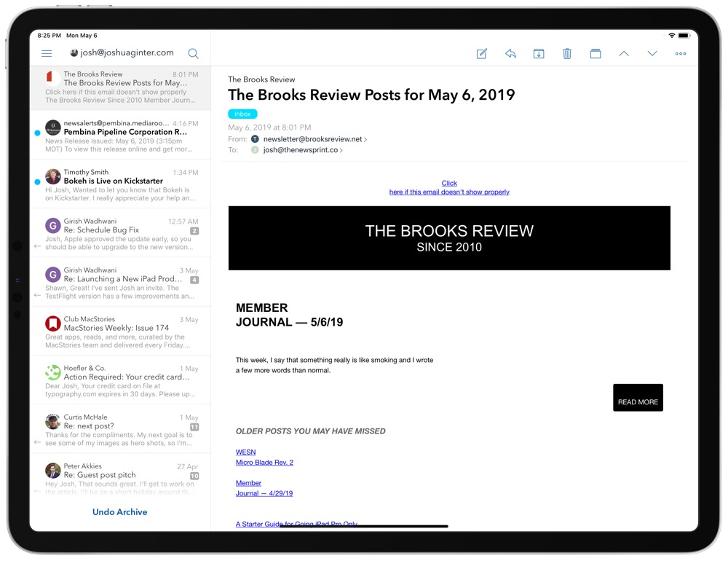Search mail with the magnifier icon
Image resolution: width=728 pixels, height=561 pixels.
[193, 54]
